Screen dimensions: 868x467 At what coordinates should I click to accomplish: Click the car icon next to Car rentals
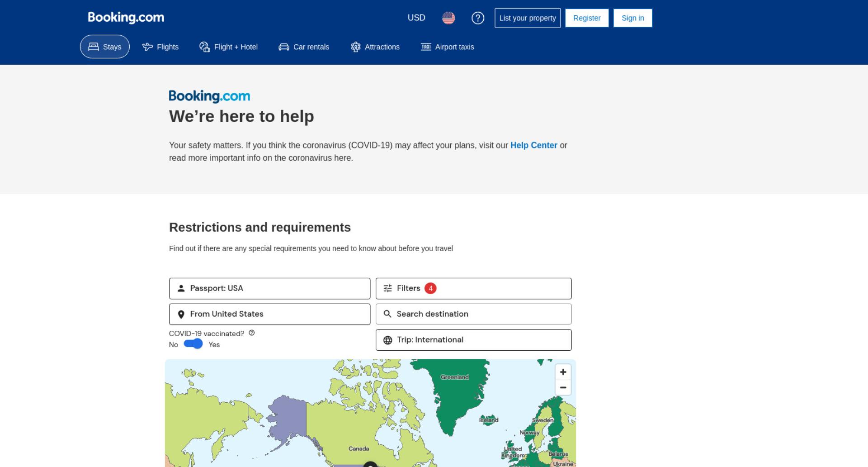tap(284, 47)
